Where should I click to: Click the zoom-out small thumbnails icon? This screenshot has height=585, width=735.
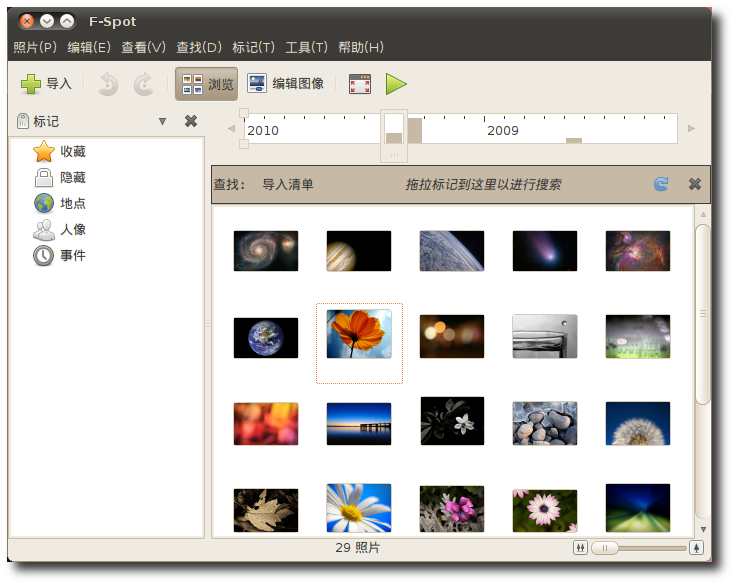click(580, 548)
